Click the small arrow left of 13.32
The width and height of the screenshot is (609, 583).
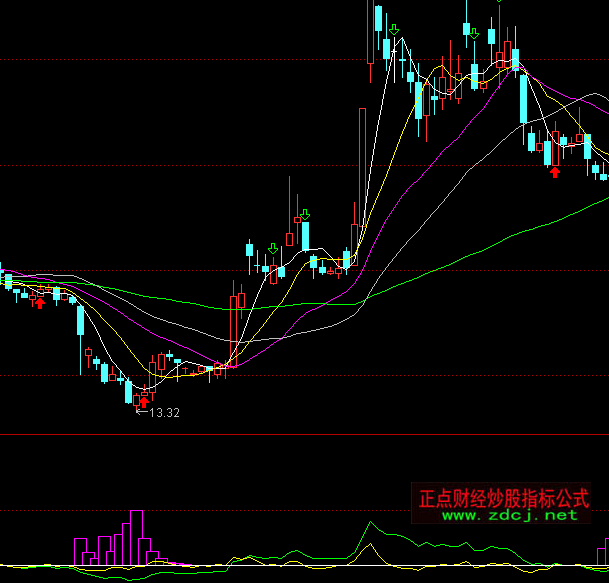(140, 411)
